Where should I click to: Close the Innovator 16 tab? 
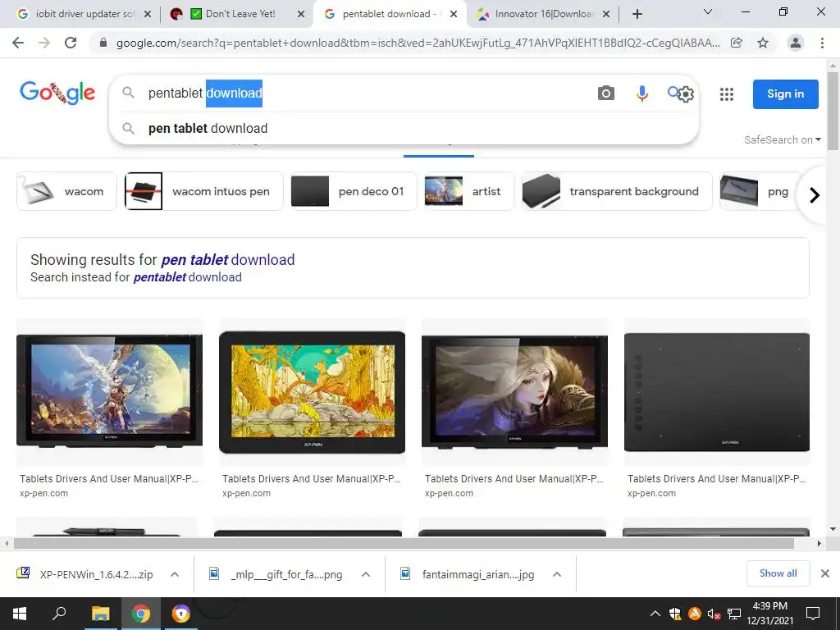coord(606,14)
